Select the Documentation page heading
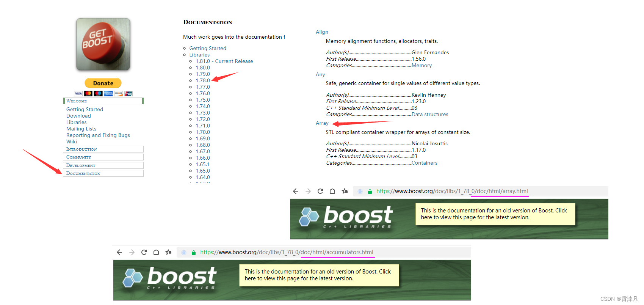This screenshot has width=644, height=305. 208,22
